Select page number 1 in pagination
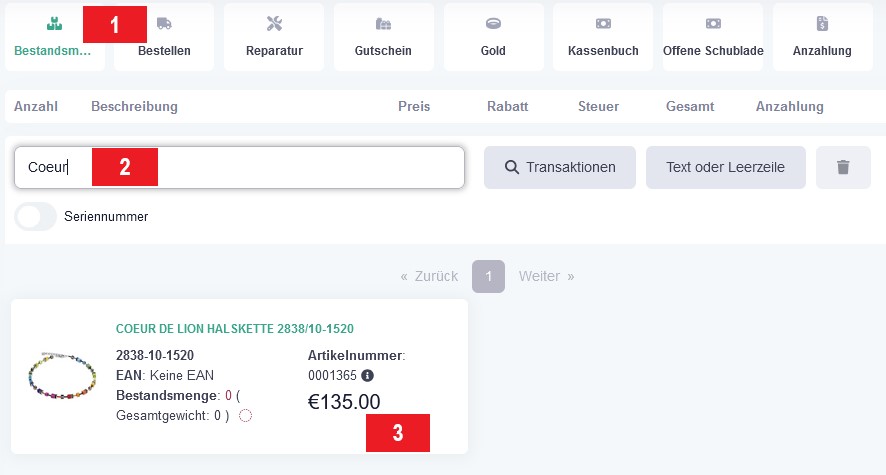This screenshot has height=475, width=886. click(488, 276)
